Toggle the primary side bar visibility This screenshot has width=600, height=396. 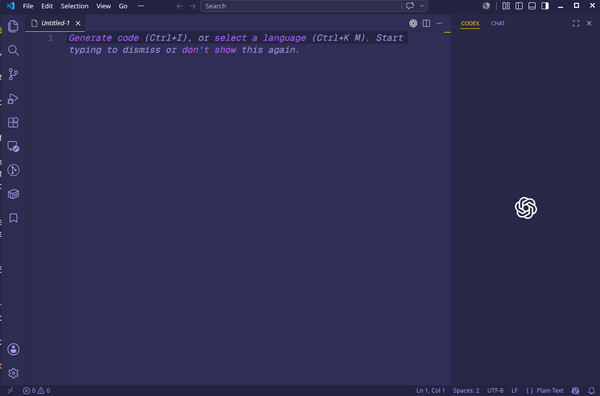[x=519, y=6]
